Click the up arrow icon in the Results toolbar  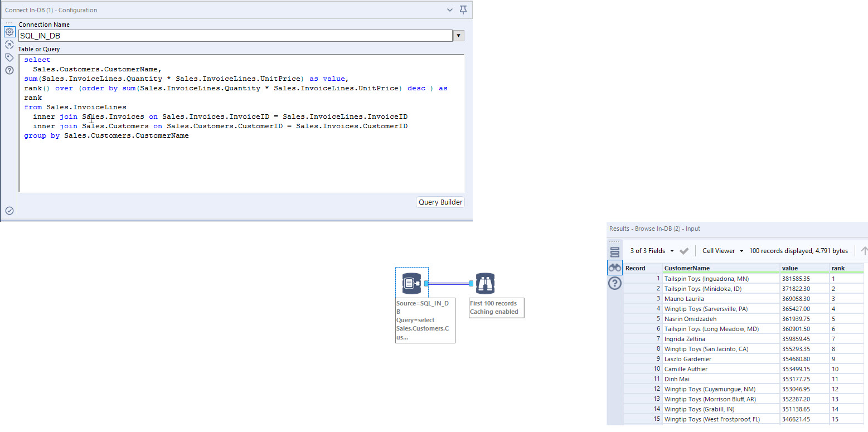pyautogui.click(x=863, y=250)
